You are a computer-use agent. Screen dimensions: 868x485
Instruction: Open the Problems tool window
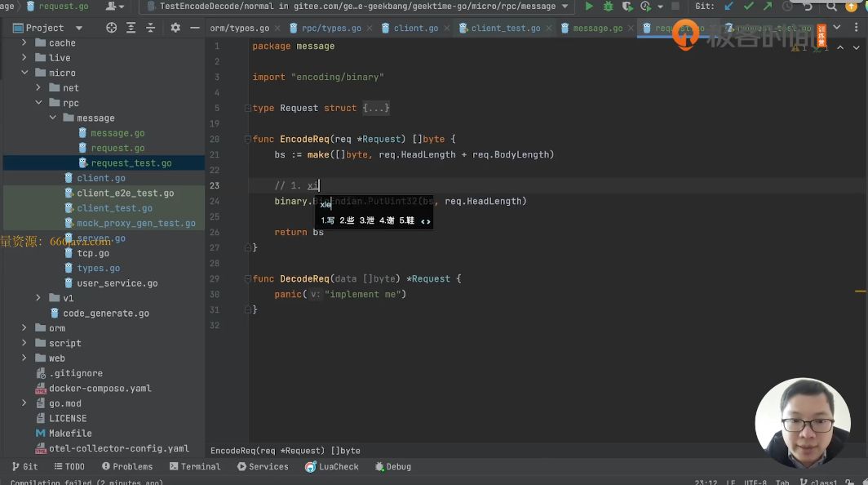pos(127,466)
